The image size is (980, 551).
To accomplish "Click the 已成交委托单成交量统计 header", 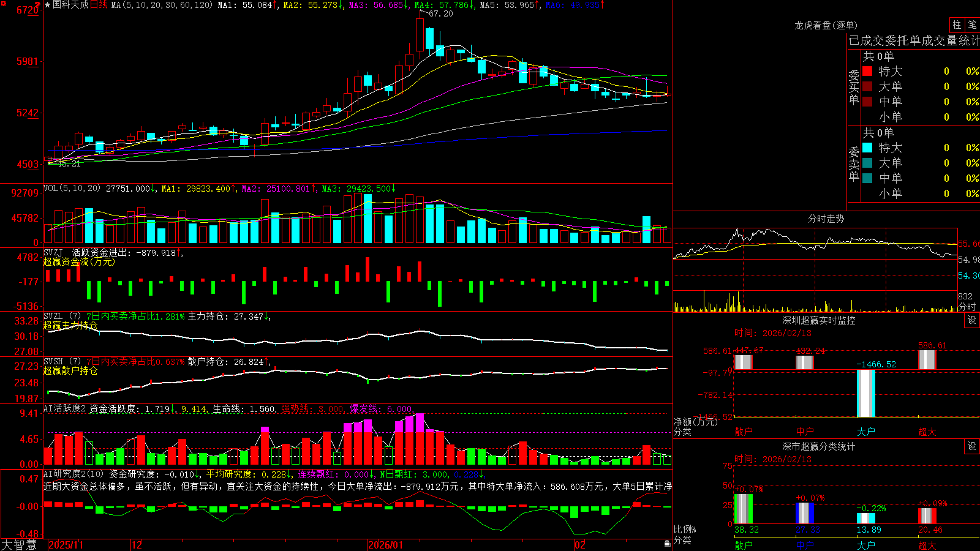I will 914,40.
